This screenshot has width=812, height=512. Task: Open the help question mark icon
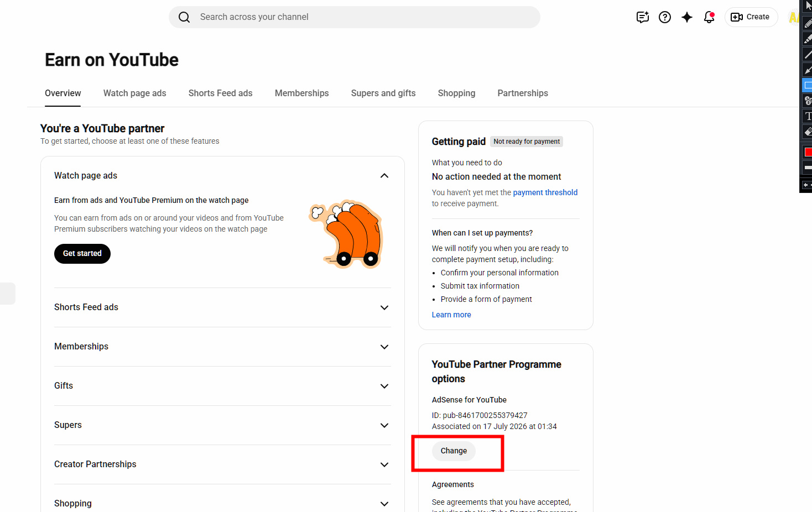665,17
